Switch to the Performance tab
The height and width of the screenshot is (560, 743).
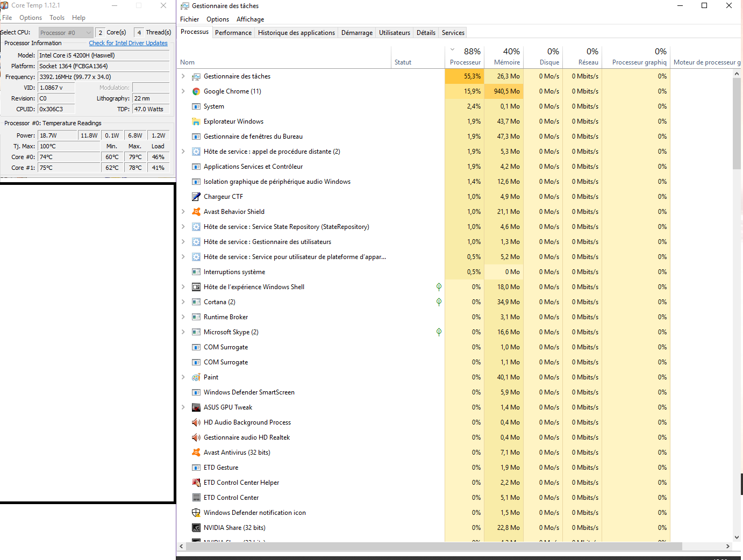[x=233, y=33]
